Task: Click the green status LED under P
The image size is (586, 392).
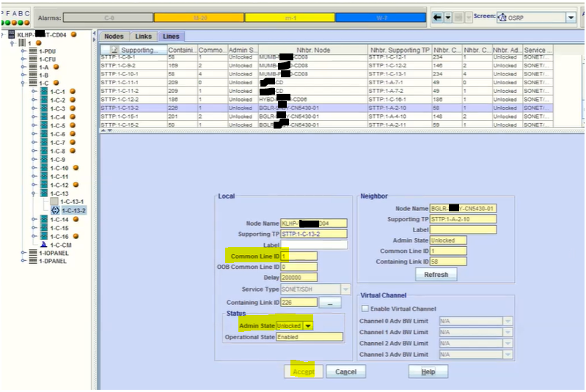Action: coord(2,23)
